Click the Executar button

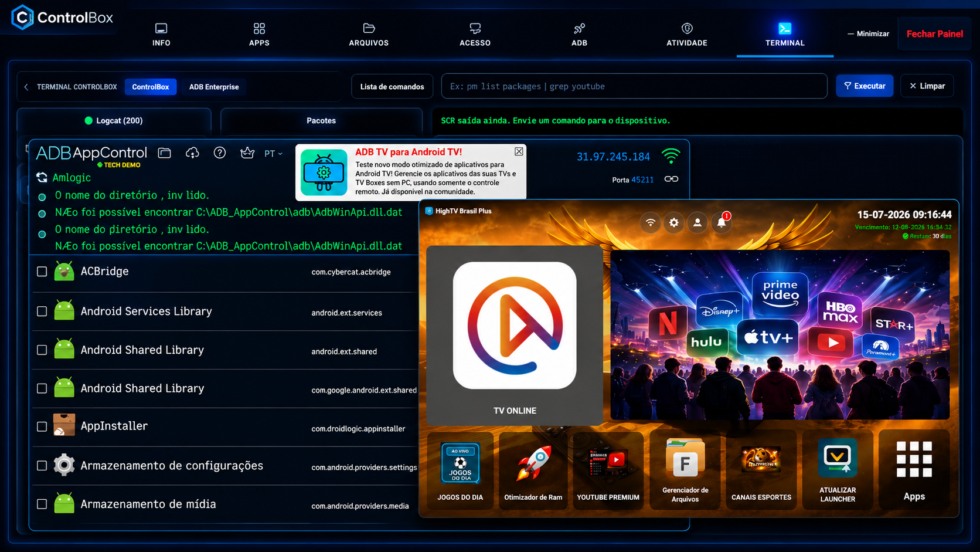tap(865, 86)
